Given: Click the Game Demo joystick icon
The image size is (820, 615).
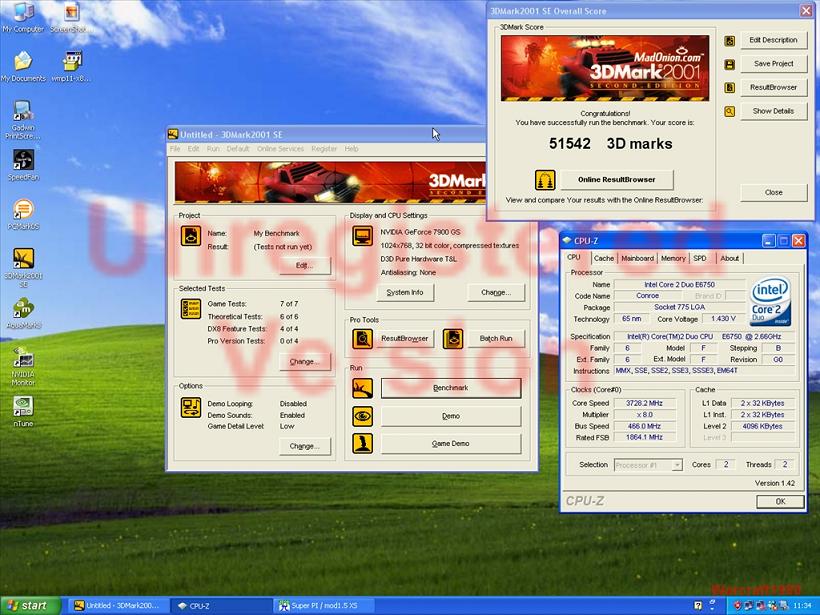Looking at the screenshot, I should tap(362, 443).
